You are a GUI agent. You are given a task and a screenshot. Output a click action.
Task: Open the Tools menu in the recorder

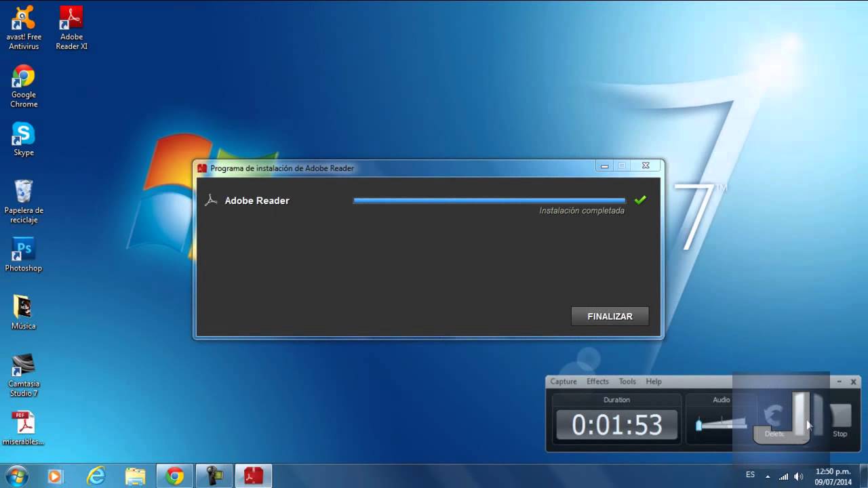point(627,382)
